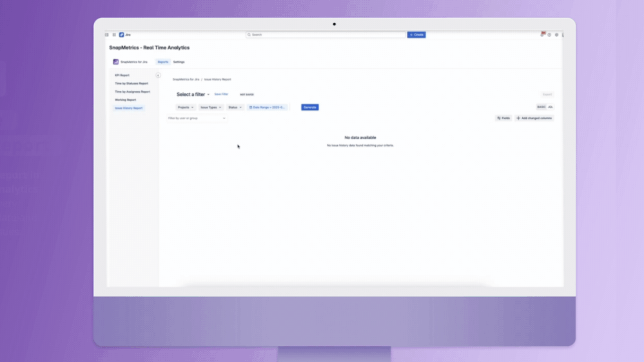Click the NOT SAVED status badge
The height and width of the screenshot is (362, 644).
click(x=247, y=95)
